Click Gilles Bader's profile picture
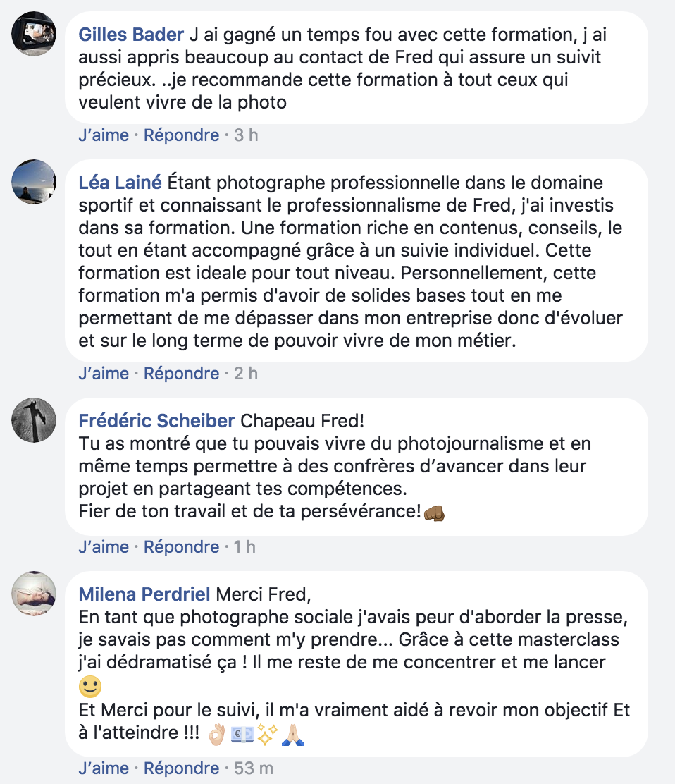 pyautogui.click(x=34, y=34)
